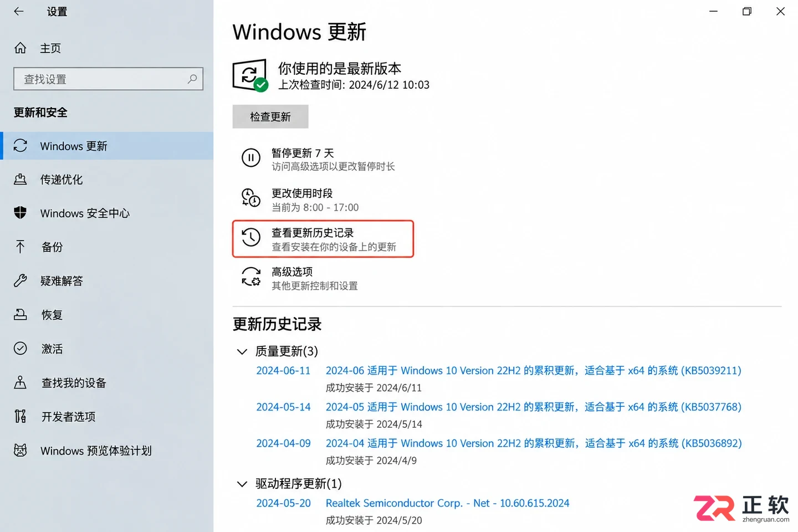Screen dimensions: 798x532
Task: Click the Windows 安全中心 shield icon
Action: tap(21, 213)
